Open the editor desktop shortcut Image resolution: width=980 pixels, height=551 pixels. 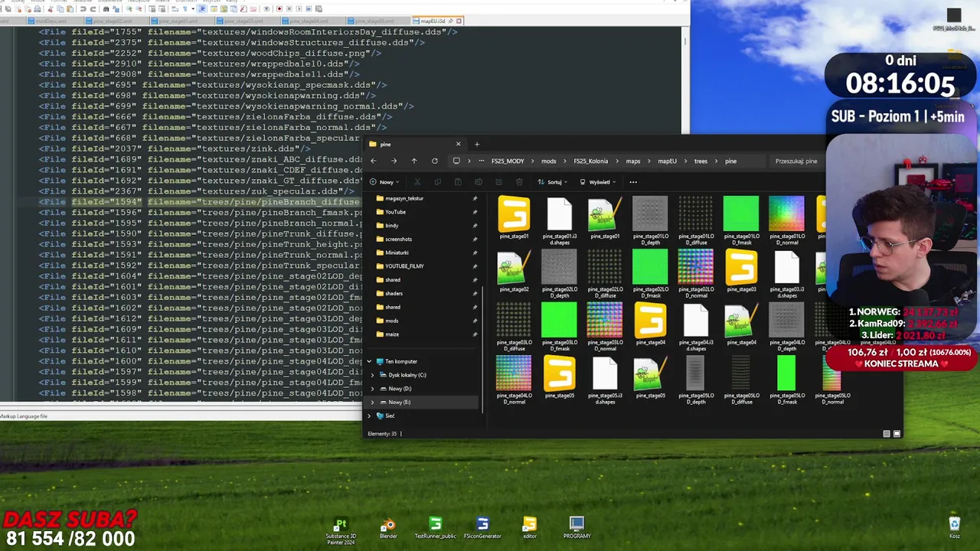point(530,528)
